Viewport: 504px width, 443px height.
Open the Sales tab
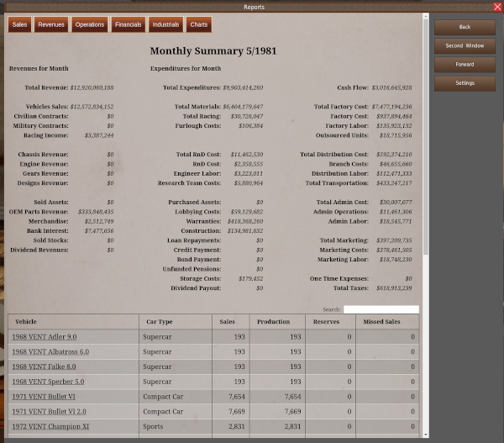pos(20,25)
